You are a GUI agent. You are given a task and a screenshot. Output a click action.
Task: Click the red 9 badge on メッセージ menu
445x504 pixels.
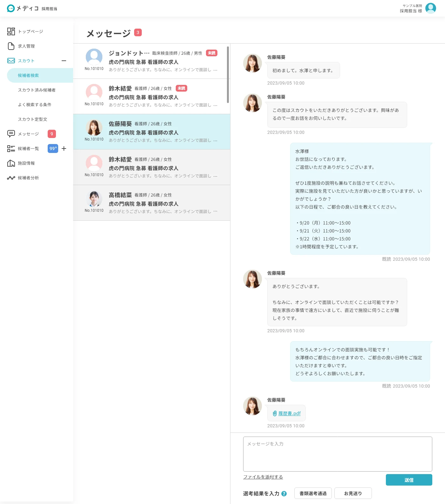tap(52, 134)
